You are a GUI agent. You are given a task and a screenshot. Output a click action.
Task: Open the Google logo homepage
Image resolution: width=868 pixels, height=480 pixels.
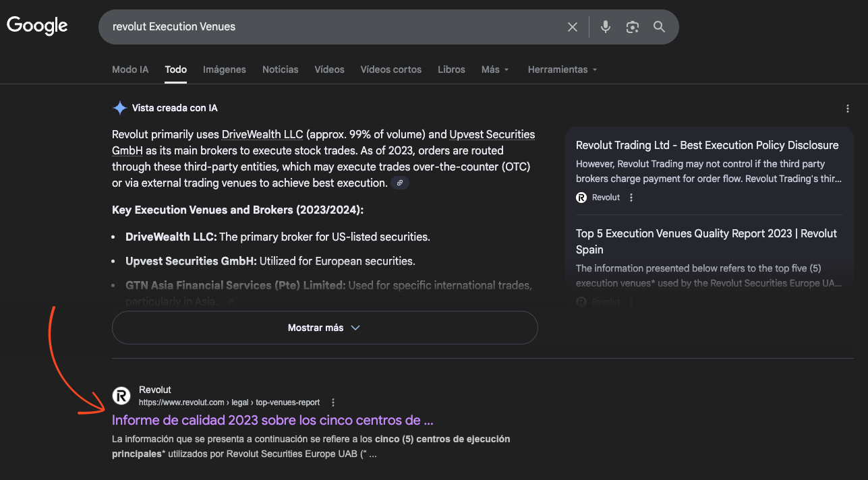pos(37,26)
